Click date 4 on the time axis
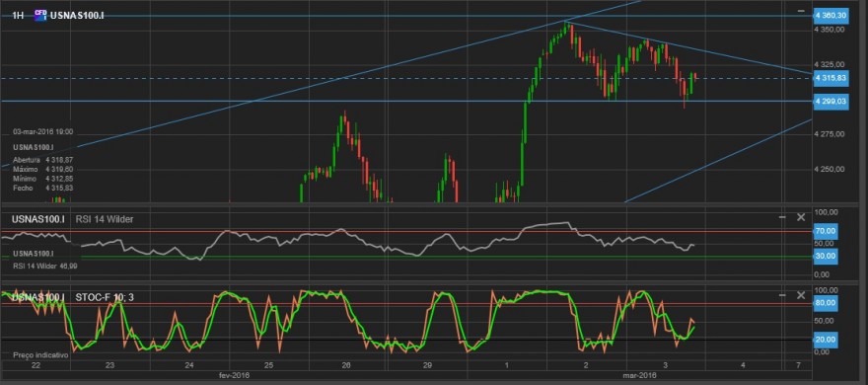This screenshot has height=385, width=868. click(x=743, y=365)
